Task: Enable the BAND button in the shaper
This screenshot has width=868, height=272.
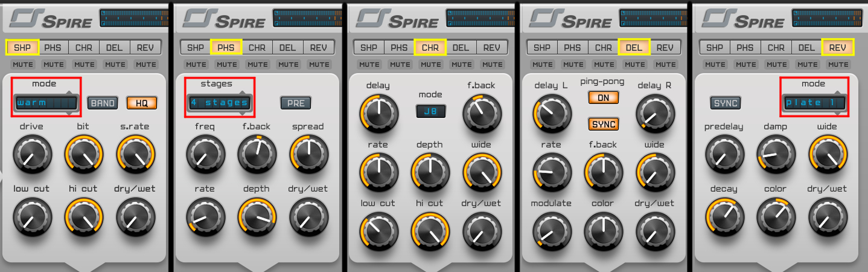Action: click(x=103, y=103)
